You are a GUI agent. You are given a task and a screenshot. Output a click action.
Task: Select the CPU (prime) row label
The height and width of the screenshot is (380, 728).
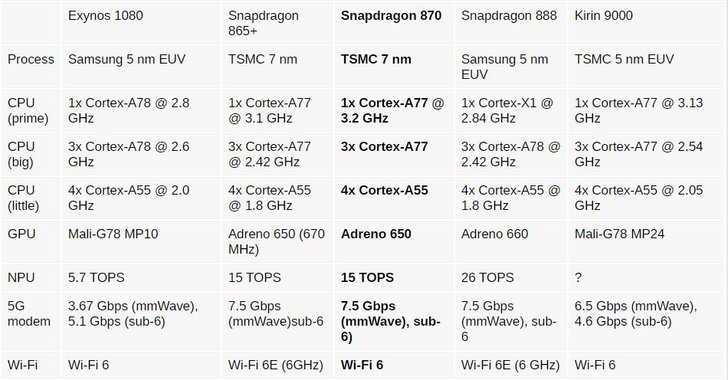[28, 111]
